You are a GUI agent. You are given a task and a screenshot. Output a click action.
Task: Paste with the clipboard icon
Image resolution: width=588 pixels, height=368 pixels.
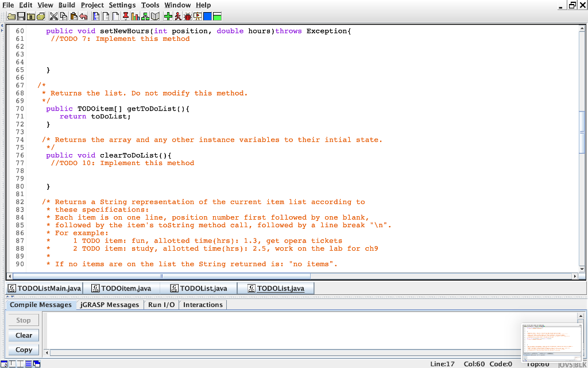point(73,16)
